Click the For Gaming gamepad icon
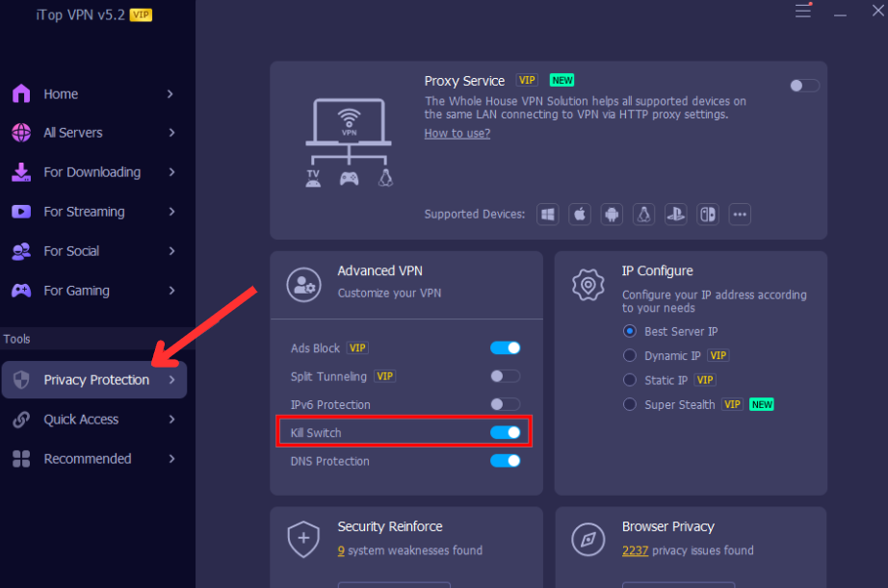The height and width of the screenshot is (588, 888). (21, 291)
